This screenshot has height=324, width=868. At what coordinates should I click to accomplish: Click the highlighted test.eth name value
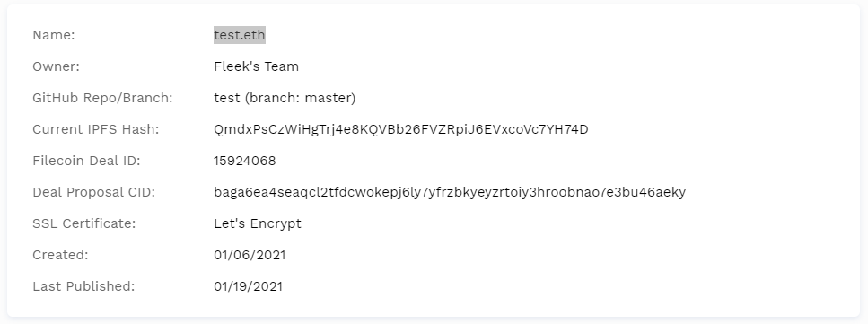239,35
